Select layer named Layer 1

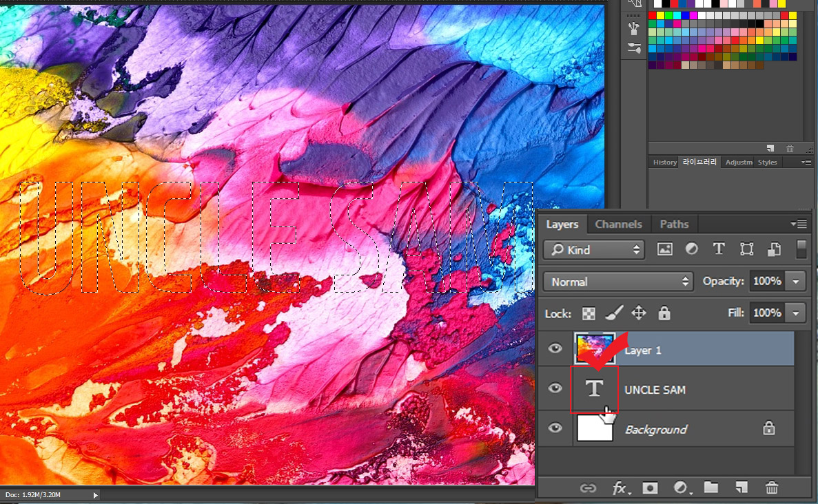(643, 350)
